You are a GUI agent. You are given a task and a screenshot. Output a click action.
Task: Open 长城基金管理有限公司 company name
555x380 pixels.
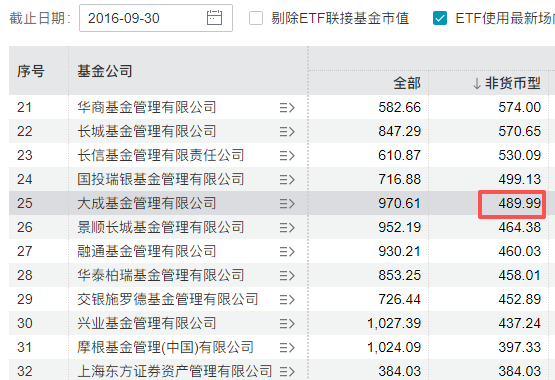147,131
